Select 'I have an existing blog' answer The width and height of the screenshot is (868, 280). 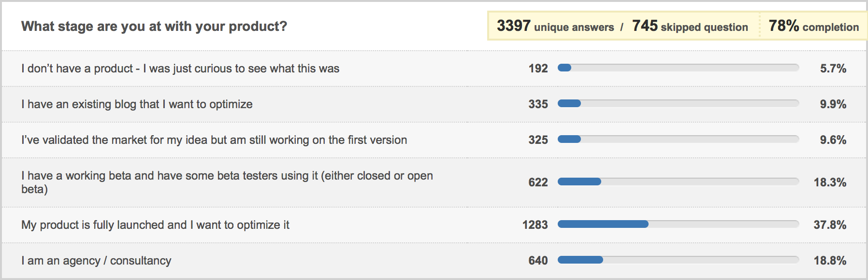137,104
